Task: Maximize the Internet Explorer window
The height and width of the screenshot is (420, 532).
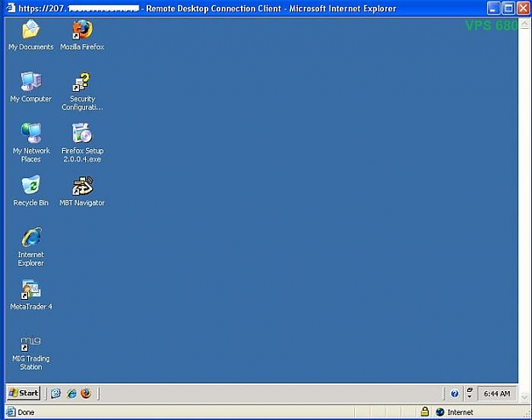Action: point(508,9)
